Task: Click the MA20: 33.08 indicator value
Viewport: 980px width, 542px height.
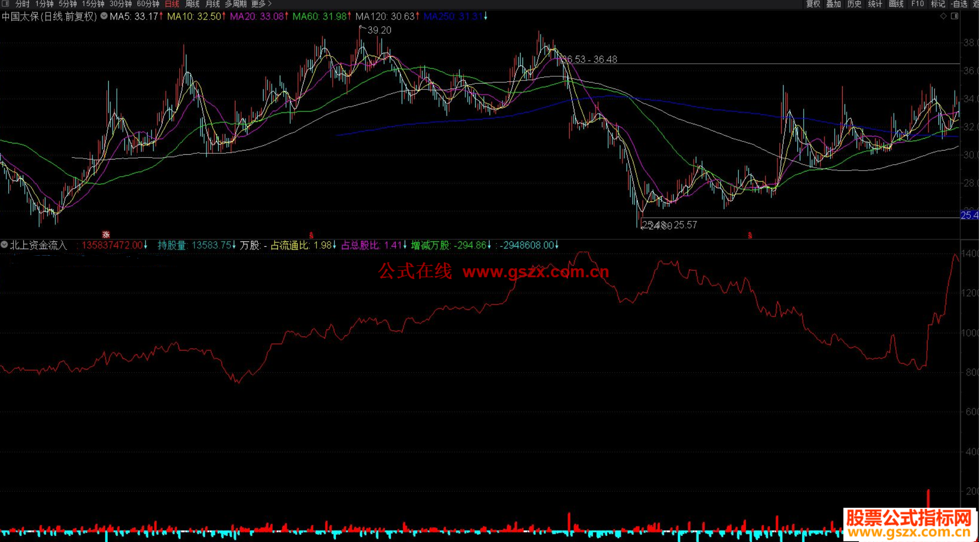Action: 259,16
